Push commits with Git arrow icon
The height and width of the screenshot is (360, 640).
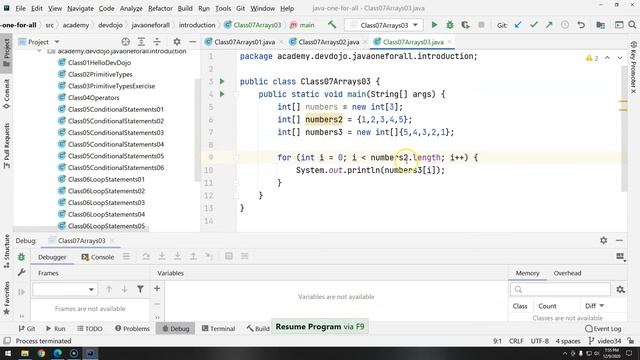coord(549,25)
